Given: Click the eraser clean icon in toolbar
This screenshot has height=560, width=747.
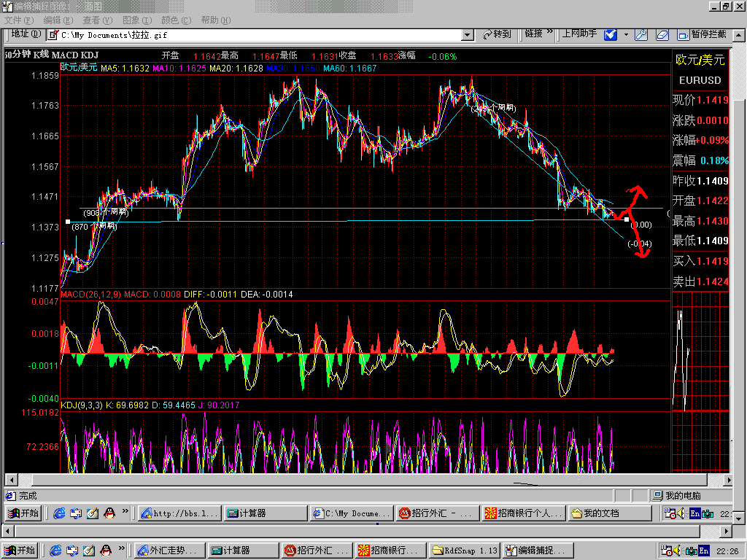Looking at the screenshot, I should (x=662, y=34).
